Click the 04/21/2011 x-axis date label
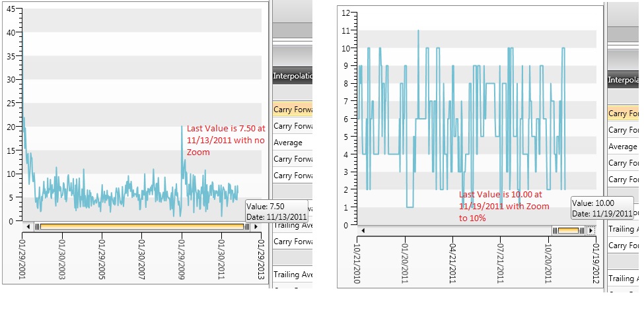Screen dimensions: 644x330 coord(452,264)
